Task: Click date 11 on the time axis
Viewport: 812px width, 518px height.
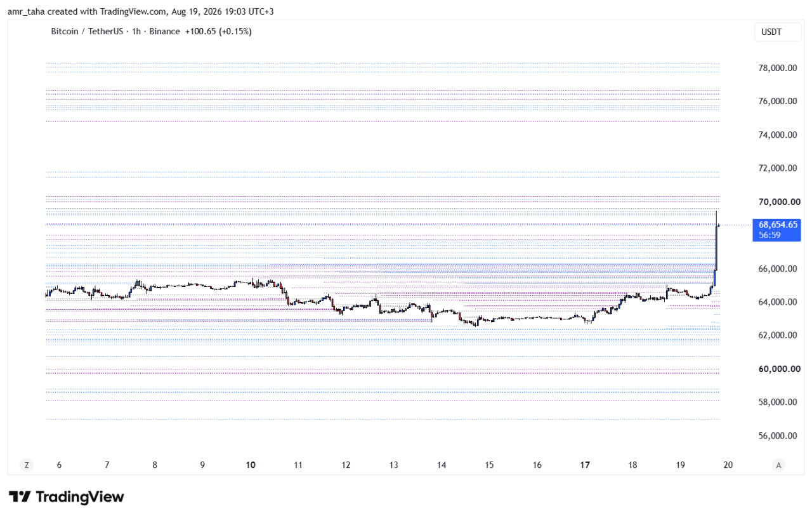Action: click(x=298, y=465)
